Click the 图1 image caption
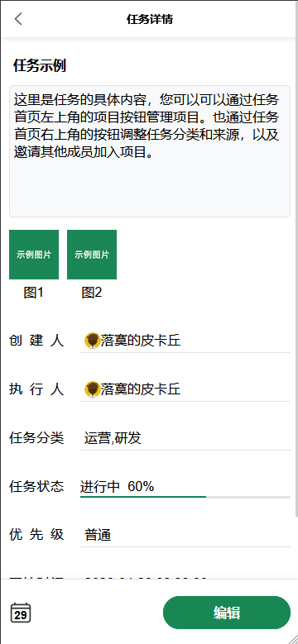 (x=34, y=293)
